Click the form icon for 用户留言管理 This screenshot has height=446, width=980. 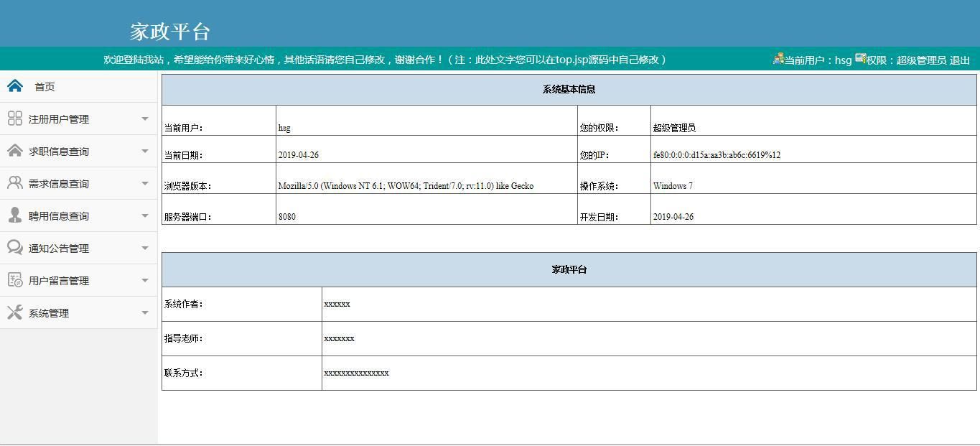[15, 280]
